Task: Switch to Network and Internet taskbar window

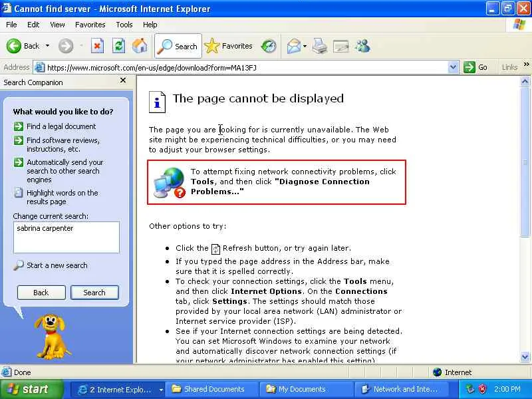Action: (x=401, y=390)
